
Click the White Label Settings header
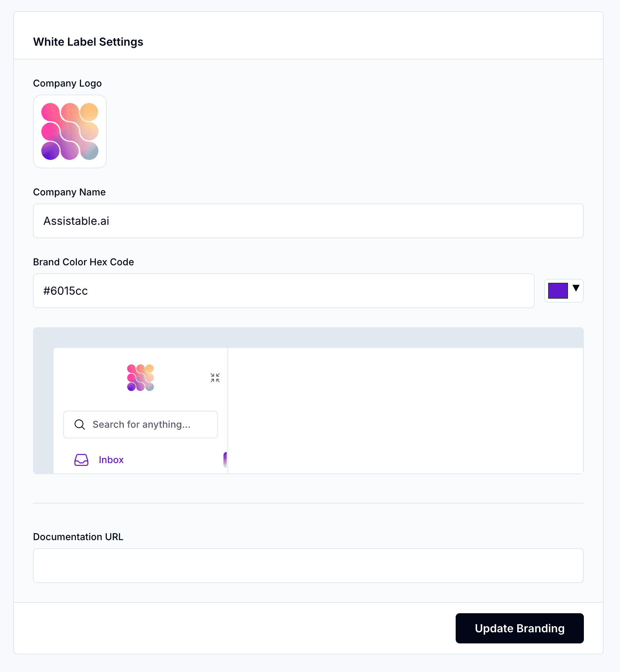[x=88, y=42]
